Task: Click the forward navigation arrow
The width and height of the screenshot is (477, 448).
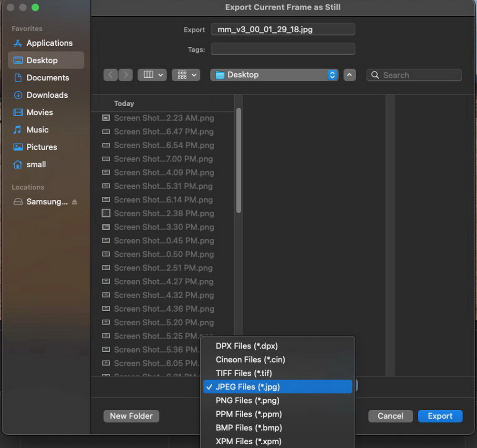Action: point(125,75)
